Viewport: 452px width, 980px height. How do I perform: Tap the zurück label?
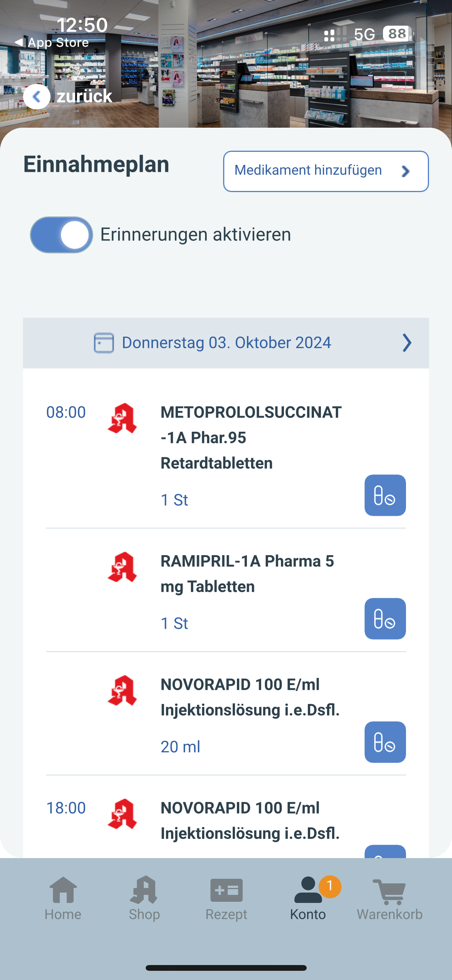(x=84, y=96)
